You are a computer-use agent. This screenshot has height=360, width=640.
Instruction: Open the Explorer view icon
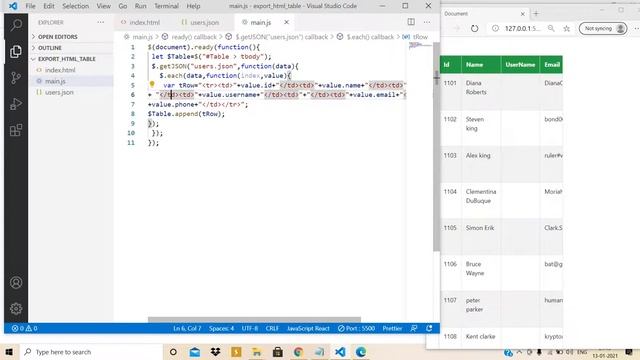[16, 51]
